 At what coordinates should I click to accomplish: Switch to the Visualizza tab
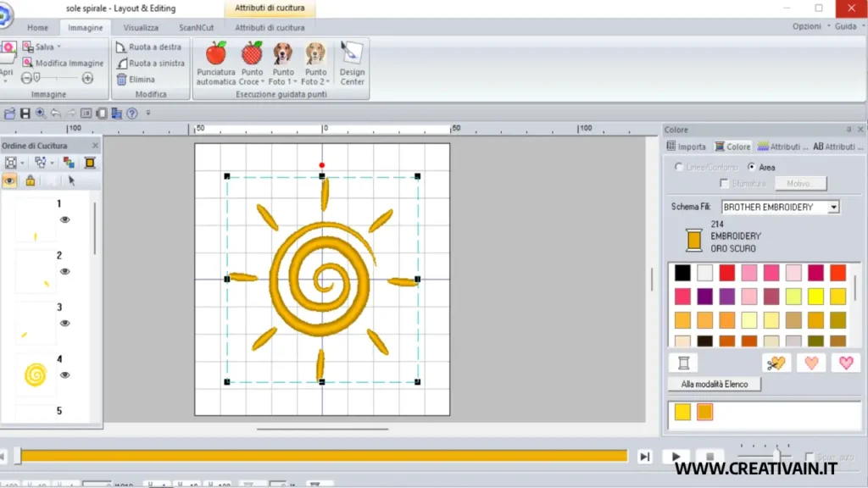click(x=141, y=27)
